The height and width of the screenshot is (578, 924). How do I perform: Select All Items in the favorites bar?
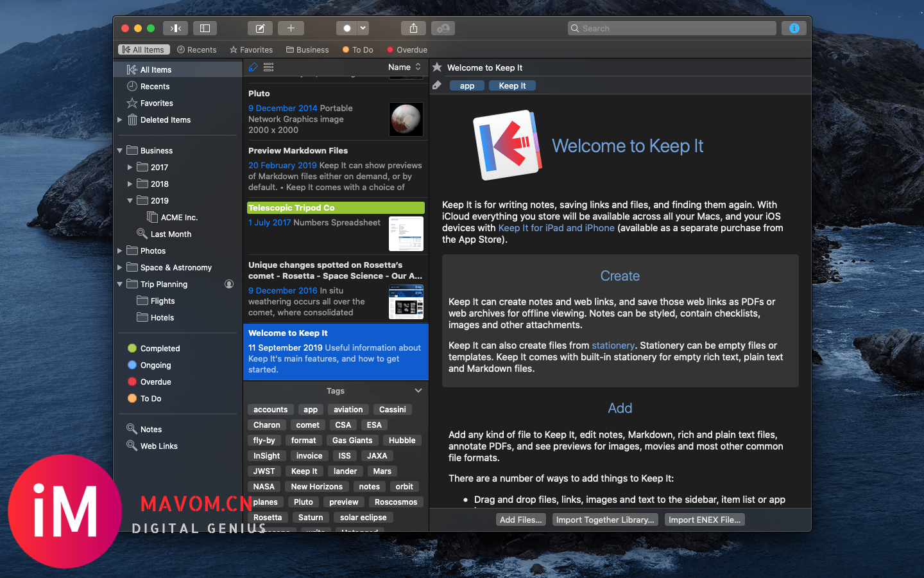[144, 49]
